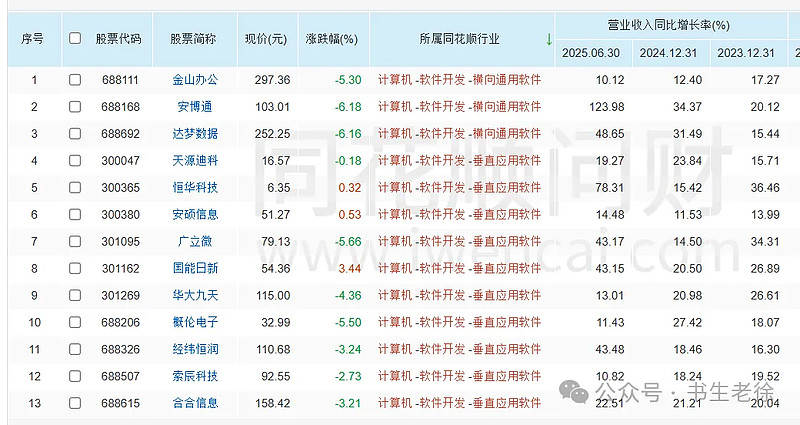Click change value 3.44

tap(350, 269)
